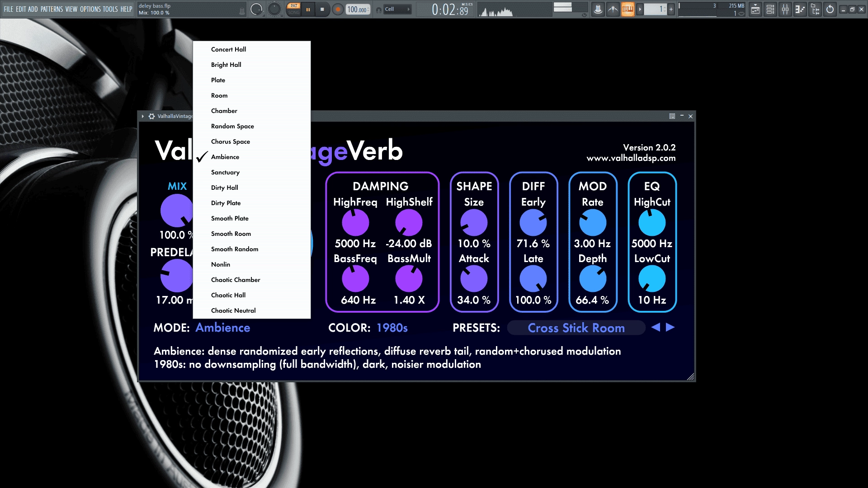Screen dimensions: 868x488
Task: Click the MIX knob
Action: pos(177,211)
